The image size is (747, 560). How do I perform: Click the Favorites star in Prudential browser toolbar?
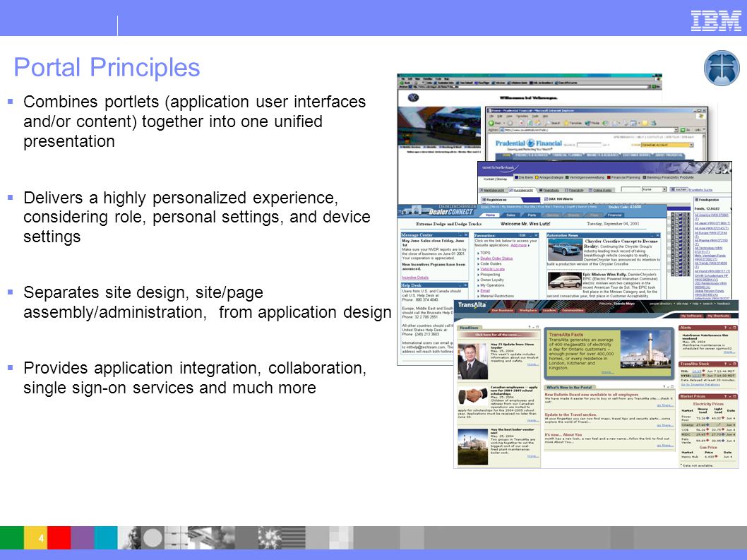pyautogui.click(x=566, y=123)
